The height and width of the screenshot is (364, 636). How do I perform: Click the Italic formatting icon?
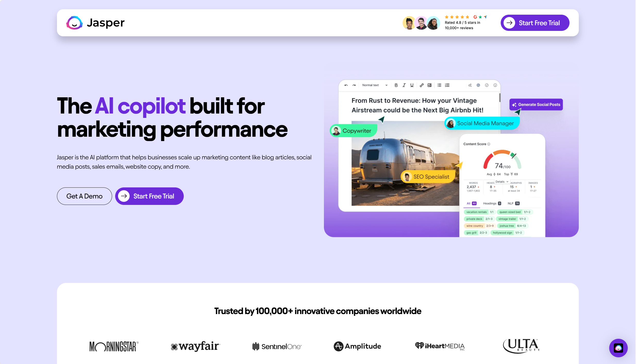(404, 85)
